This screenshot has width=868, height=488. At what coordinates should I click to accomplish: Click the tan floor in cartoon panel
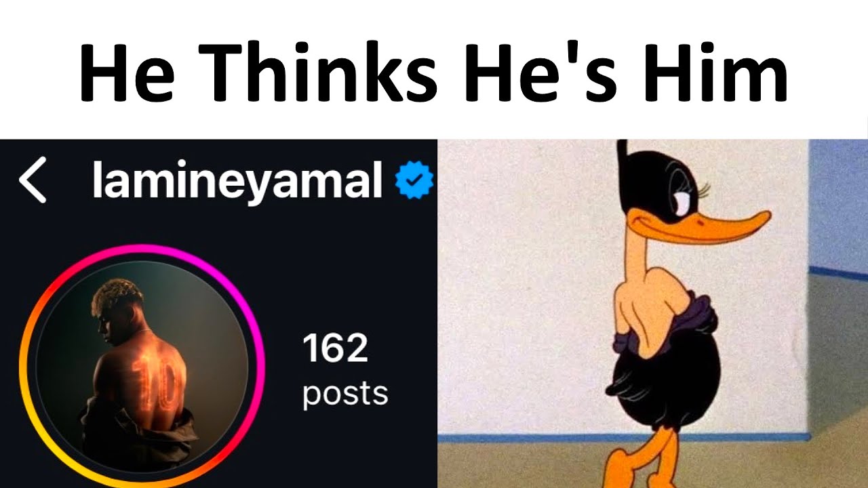(x=746, y=468)
